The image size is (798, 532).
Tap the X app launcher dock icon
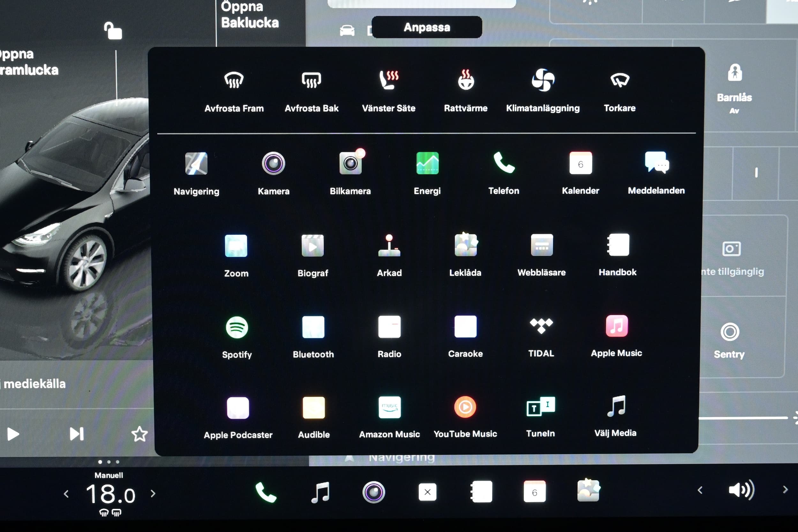(427, 492)
